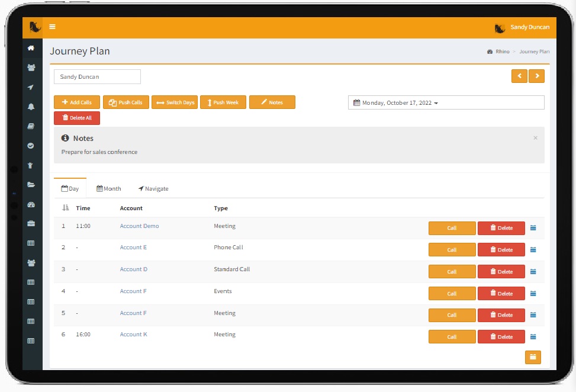Screen dimensions: 576x392
Task: Click the Rhino logo in the top-left corner
Action: point(34,27)
